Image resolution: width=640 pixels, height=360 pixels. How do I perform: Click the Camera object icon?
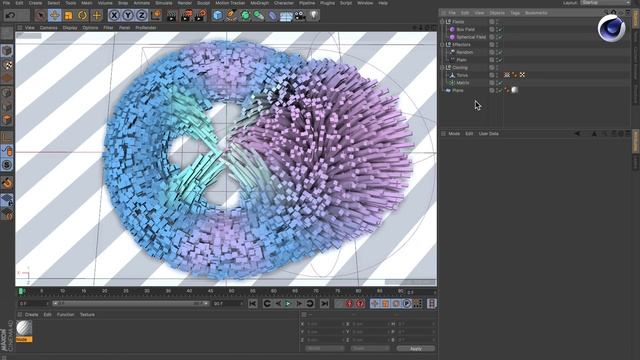coord(300,16)
